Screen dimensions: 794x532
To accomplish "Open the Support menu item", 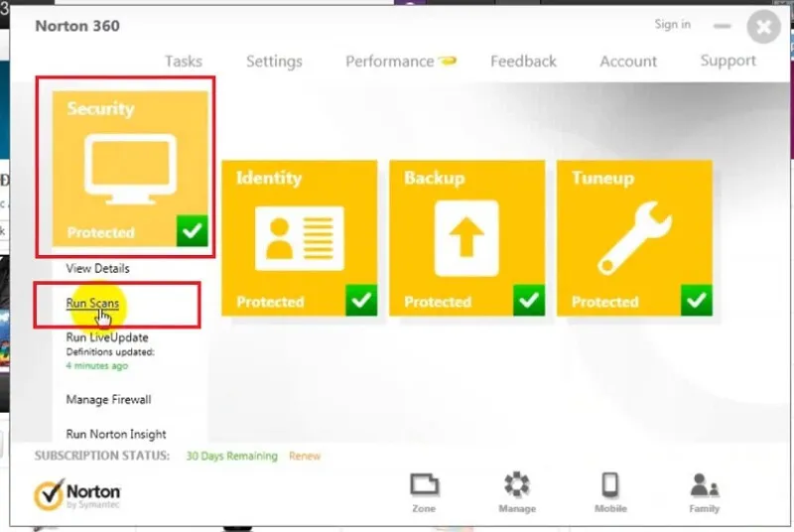I will tap(728, 61).
